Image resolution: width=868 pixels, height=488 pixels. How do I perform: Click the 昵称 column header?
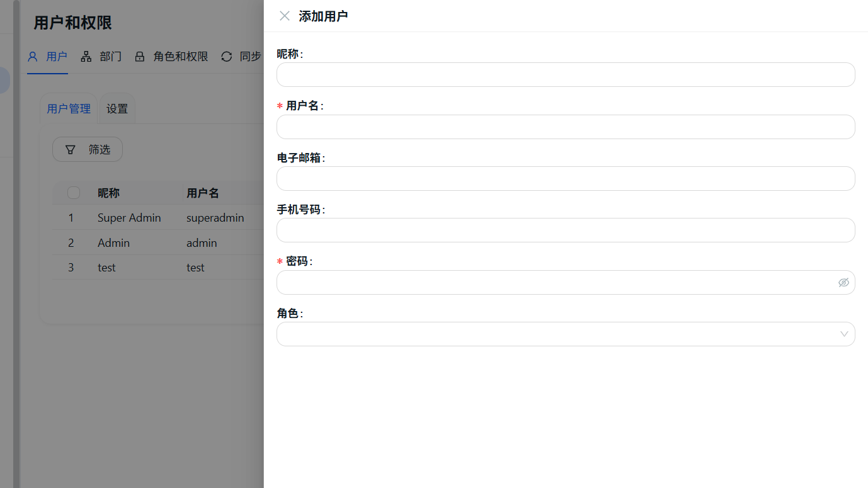pyautogui.click(x=108, y=193)
